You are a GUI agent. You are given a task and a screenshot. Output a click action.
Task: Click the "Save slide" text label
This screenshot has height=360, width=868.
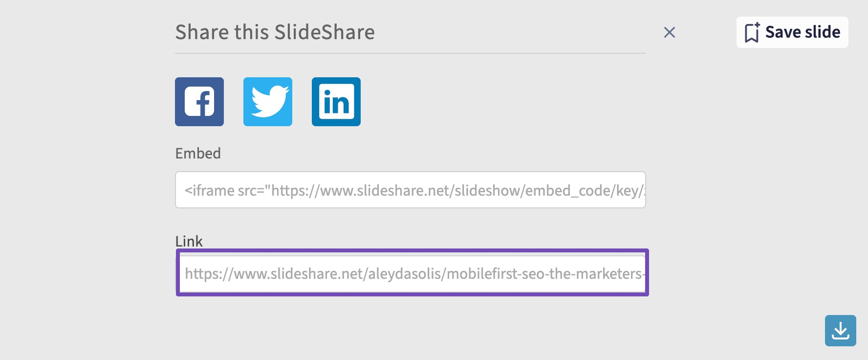pos(803,32)
